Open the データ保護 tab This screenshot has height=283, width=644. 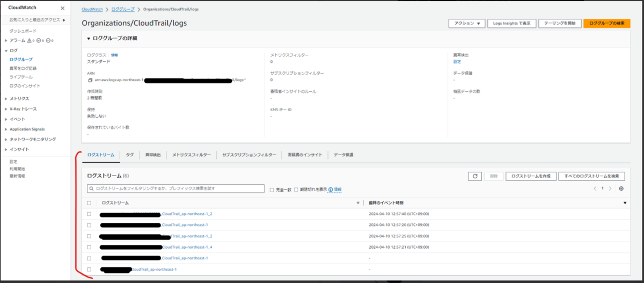pyautogui.click(x=343, y=155)
